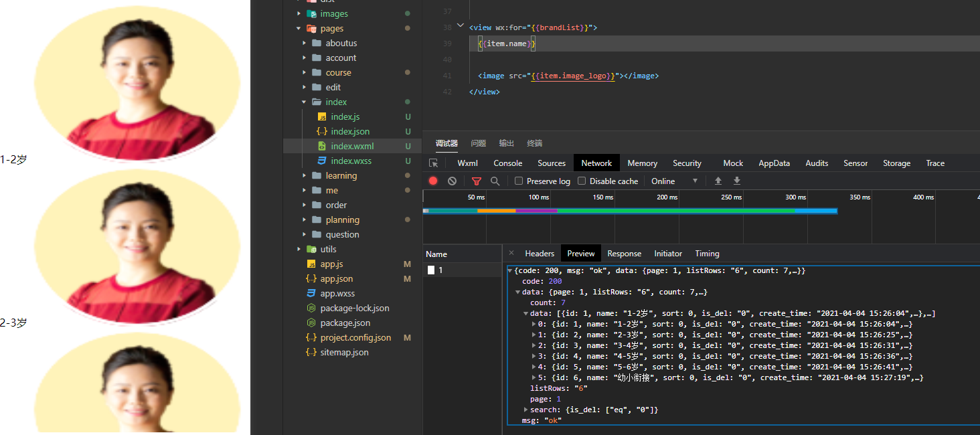Expand the search object in JSON preview
The image size is (980, 435).
(526, 410)
